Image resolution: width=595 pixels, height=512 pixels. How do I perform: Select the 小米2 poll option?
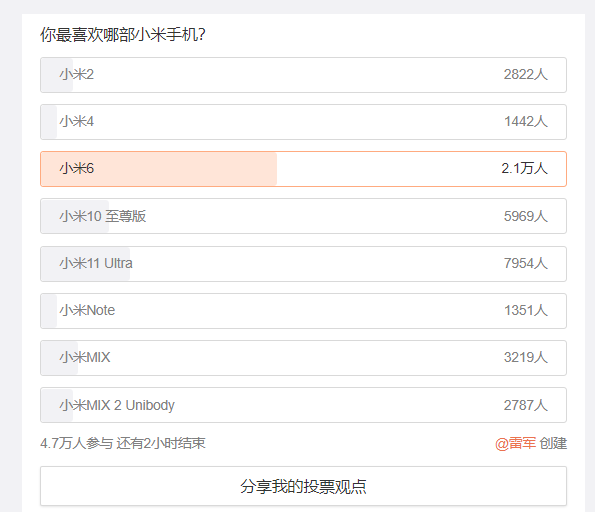tap(303, 75)
